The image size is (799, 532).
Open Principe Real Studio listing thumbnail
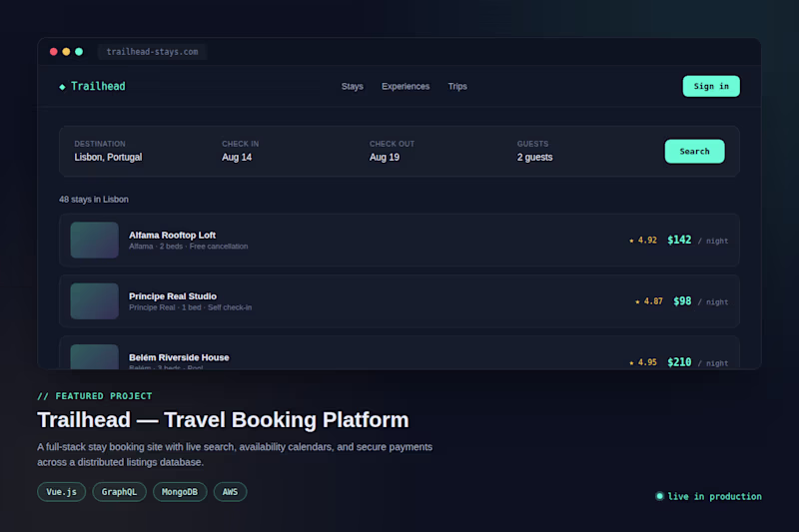[x=94, y=300]
